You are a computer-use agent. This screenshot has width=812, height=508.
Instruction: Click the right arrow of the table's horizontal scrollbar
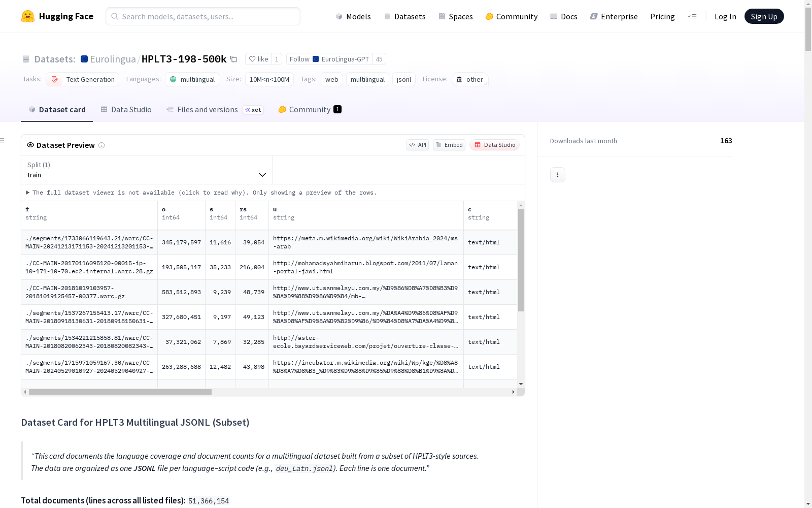click(514, 392)
